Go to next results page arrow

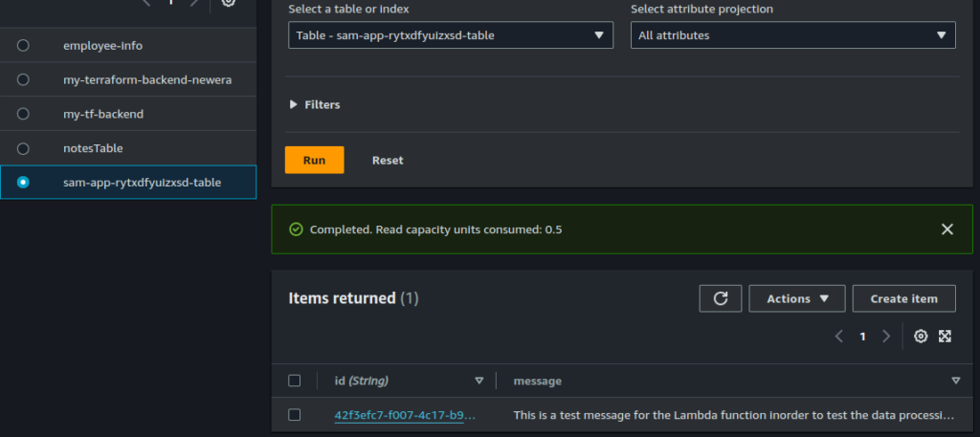[x=886, y=337]
